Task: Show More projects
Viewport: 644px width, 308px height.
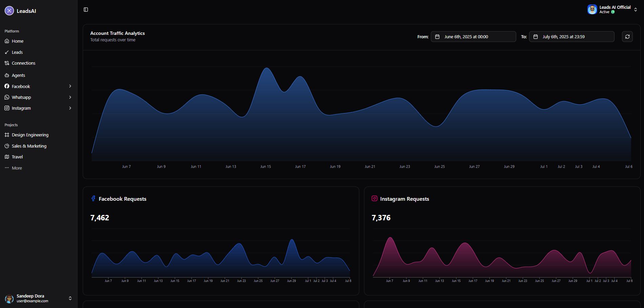Action: point(17,168)
